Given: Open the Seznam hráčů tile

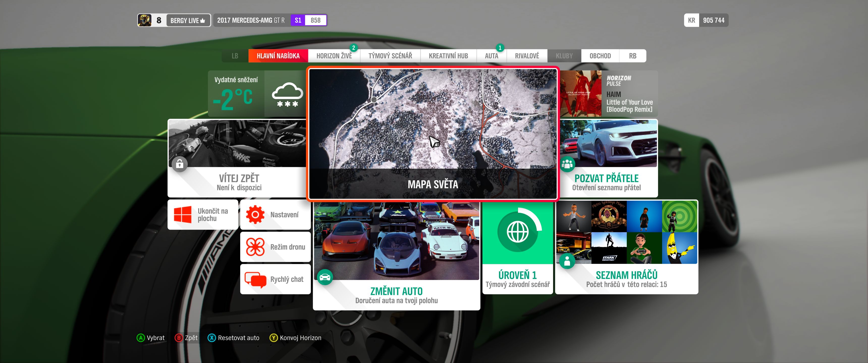Looking at the screenshot, I should pos(627,247).
